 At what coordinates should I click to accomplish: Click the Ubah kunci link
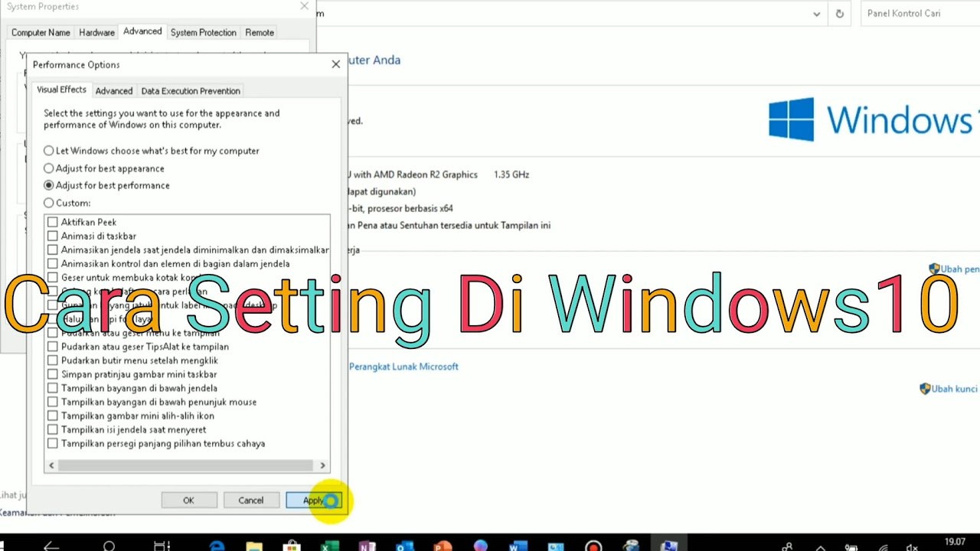pyautogui.click(x=955, y=389)
